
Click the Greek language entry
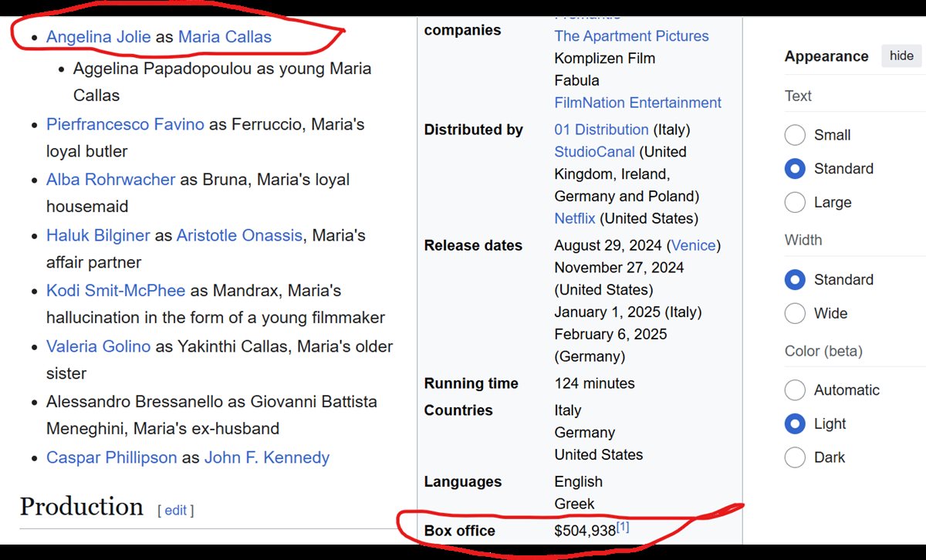pos(574,504)
